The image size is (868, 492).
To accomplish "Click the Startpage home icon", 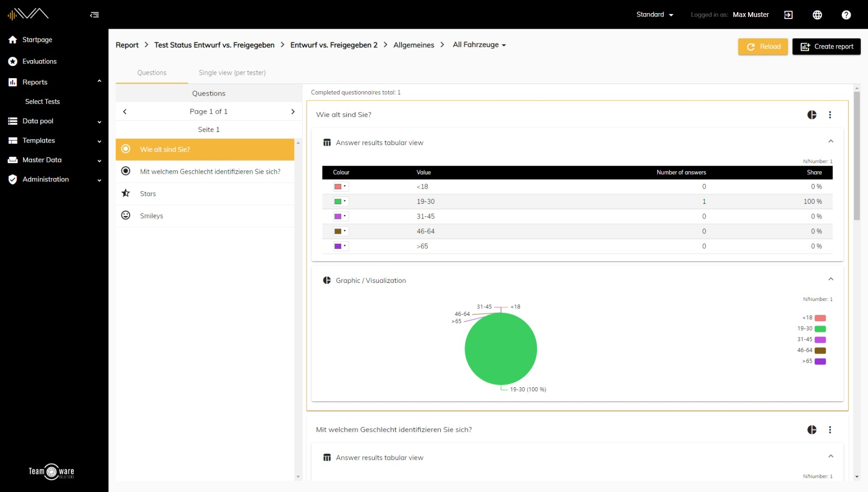I will (x=13, y=40).
